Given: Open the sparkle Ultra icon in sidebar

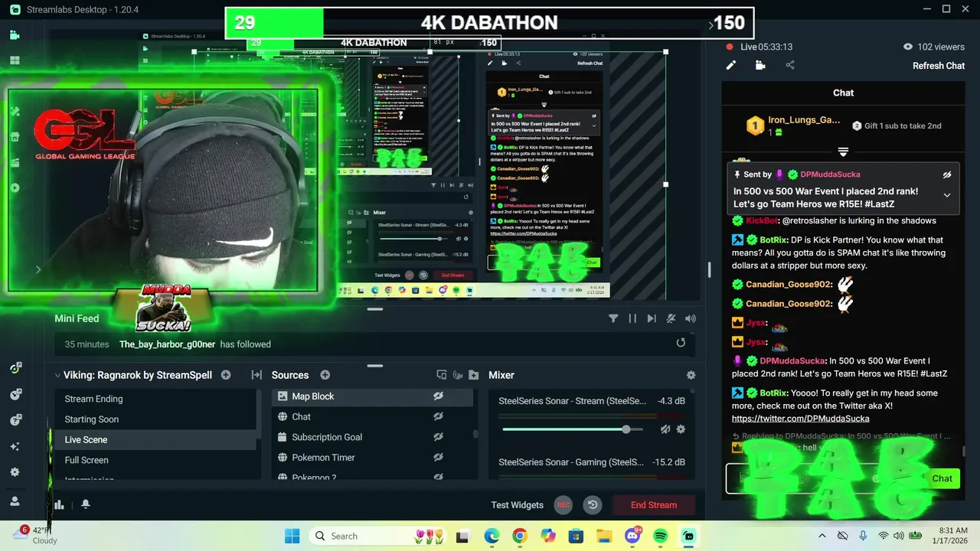Looking at the screenshot, I should click(x=15, y=446).
